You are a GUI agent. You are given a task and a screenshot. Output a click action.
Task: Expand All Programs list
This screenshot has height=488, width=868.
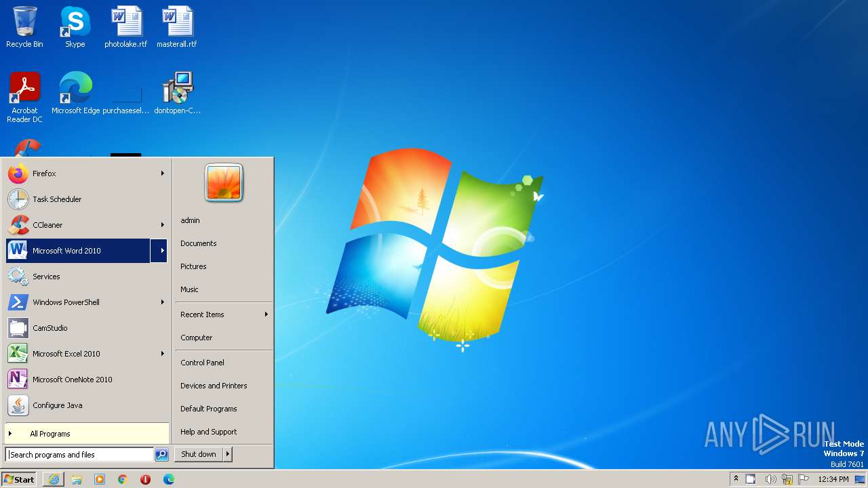point(87,434)
